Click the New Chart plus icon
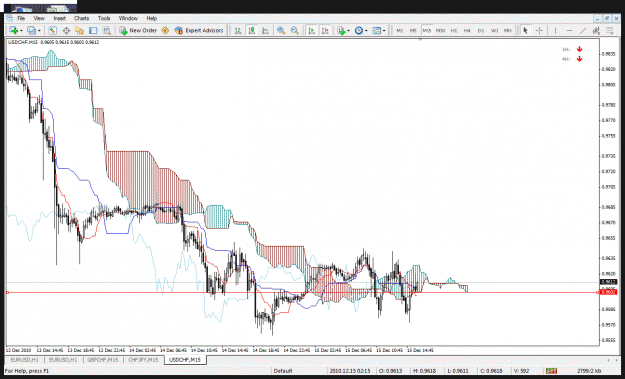Viewport: 625px width, 379px height. tap(13, 30)
